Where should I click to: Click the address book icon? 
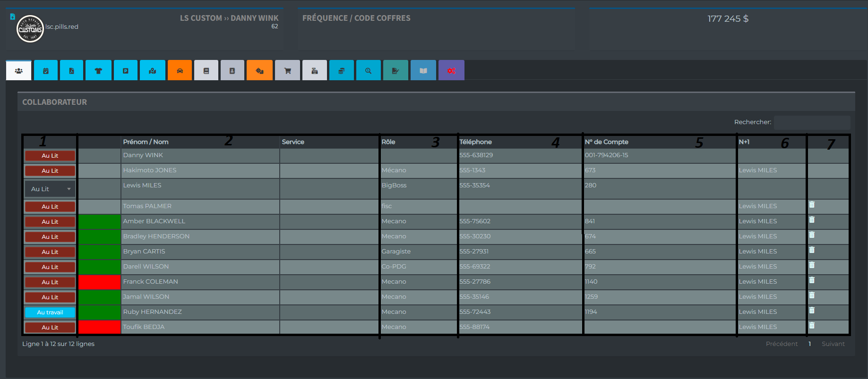(x=232, y=70)
